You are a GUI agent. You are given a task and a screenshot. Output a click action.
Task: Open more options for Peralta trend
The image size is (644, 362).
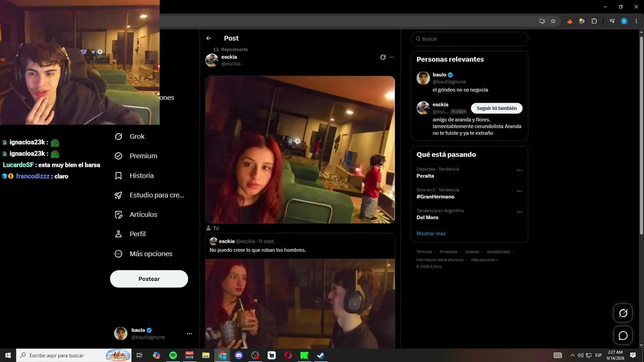pos(519,170)
